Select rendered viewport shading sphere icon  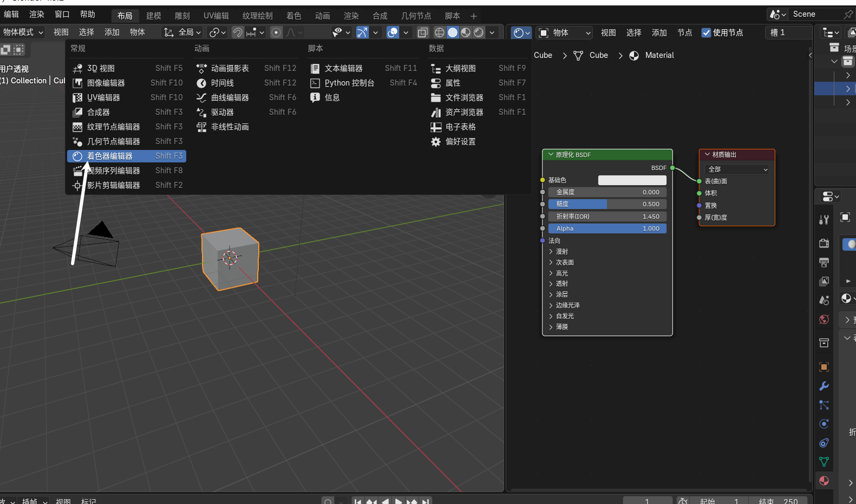pyautogui.click(x=479, y=32)
